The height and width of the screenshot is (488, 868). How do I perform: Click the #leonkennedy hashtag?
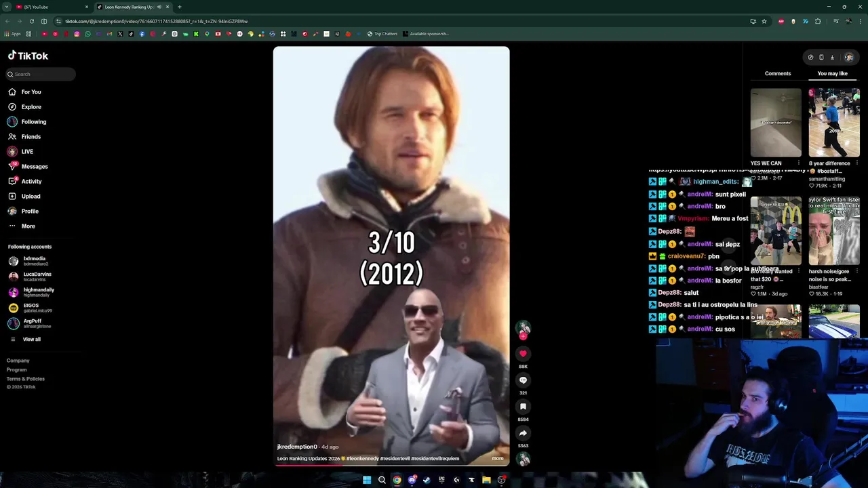[x=362, y=458]
